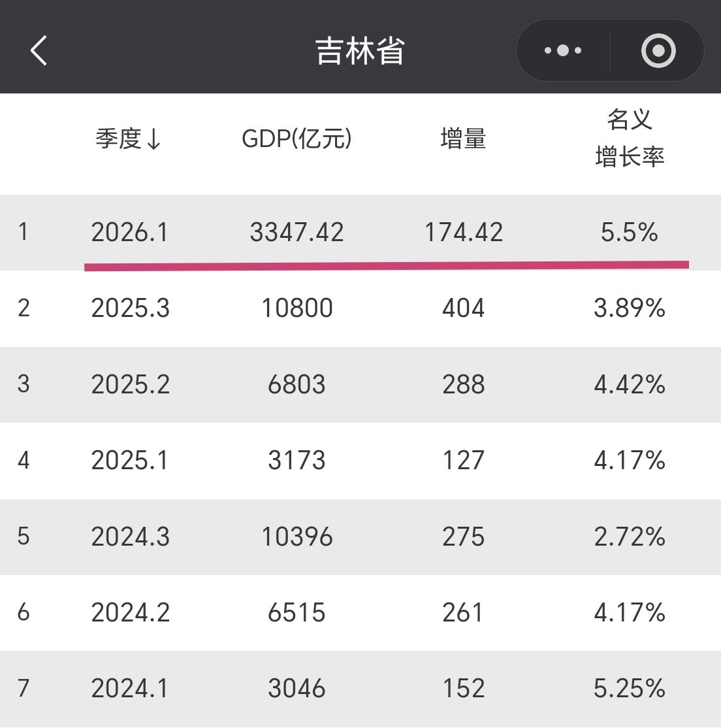
Task: Click the 增量 column header
Action: click(x=462, y=139)
